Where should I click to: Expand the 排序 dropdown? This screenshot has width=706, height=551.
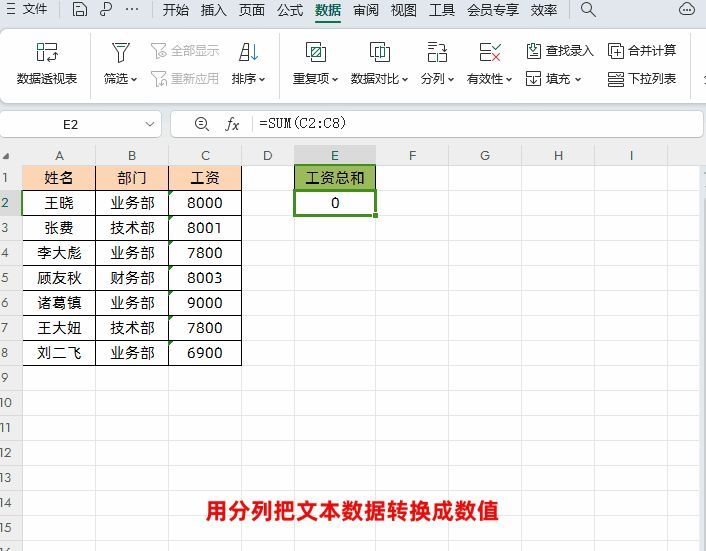262,80
